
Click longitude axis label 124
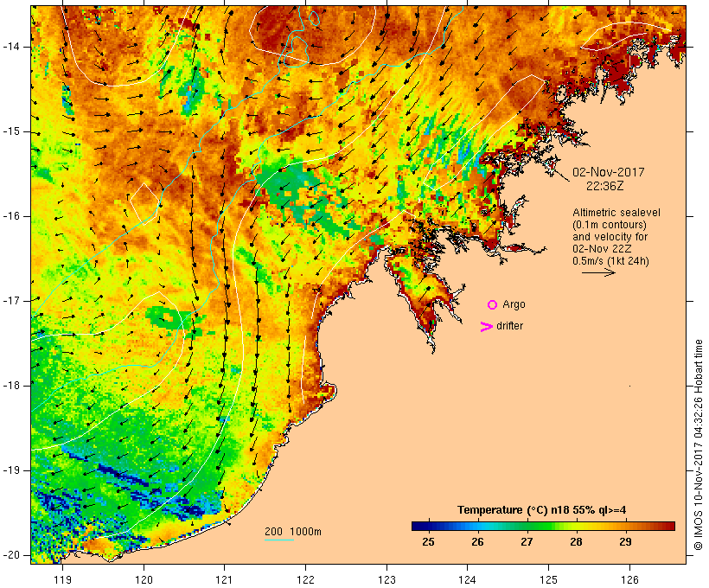[467, 579]
